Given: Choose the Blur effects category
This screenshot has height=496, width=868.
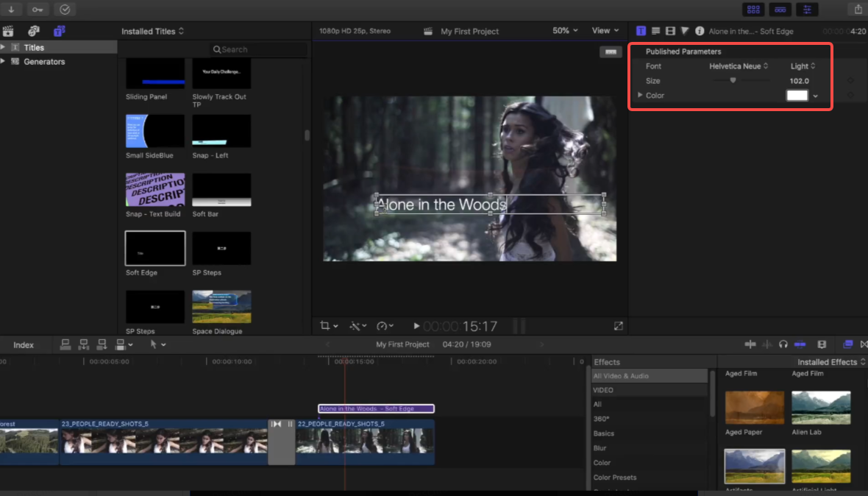Looking at the screenshot, I should click(600, 448).
